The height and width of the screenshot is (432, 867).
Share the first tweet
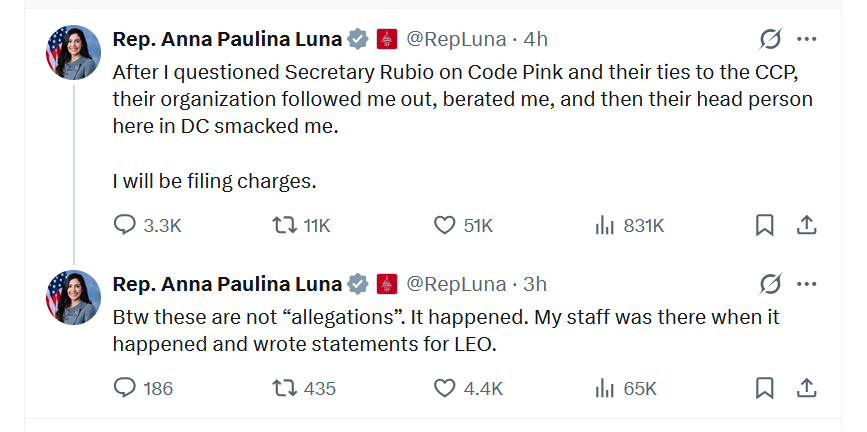click(807, 225)
